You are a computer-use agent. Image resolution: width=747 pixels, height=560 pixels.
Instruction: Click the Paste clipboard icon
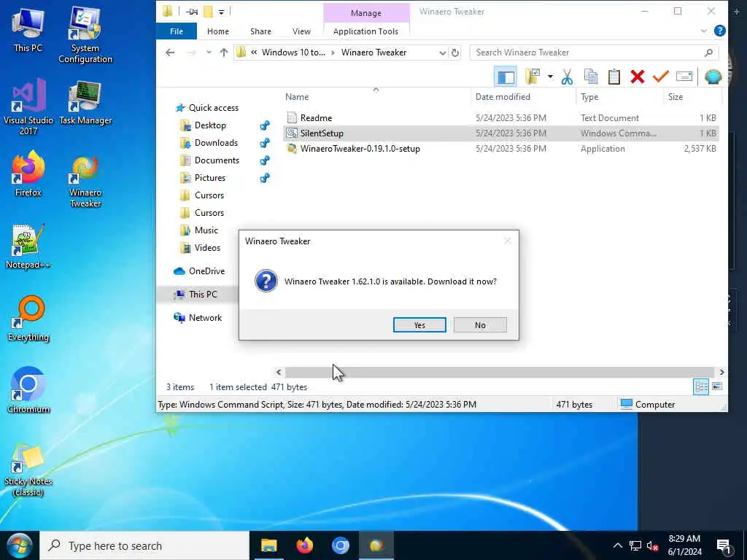614,77
